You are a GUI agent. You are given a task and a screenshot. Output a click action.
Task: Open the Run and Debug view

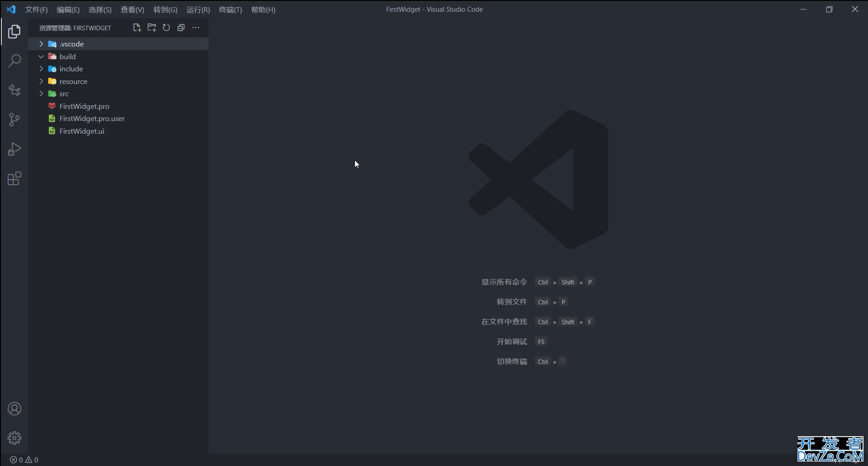[x=14, y=149]
